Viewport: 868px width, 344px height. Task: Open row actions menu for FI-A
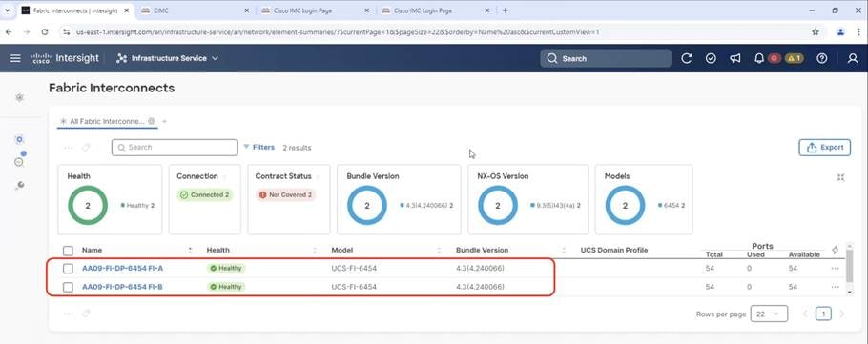tap(835, 268)
